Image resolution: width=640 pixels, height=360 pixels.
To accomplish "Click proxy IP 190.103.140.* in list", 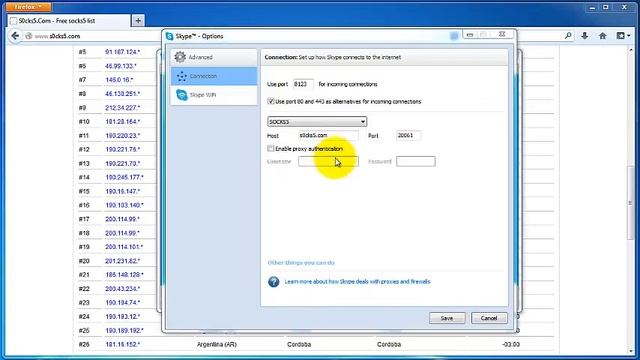I will pos(124,205).
